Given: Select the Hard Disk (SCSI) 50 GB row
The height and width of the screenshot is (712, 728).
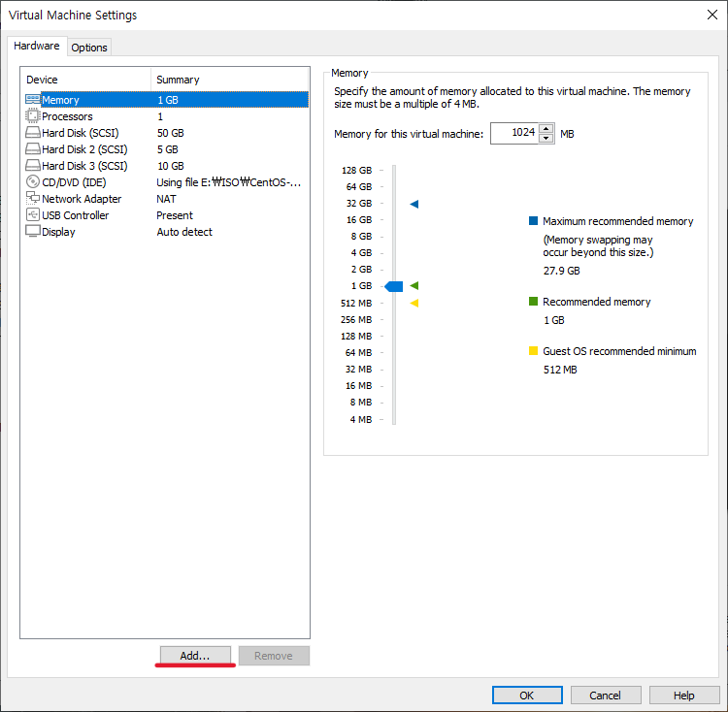Looking at the screenshot, I should 166,133.
